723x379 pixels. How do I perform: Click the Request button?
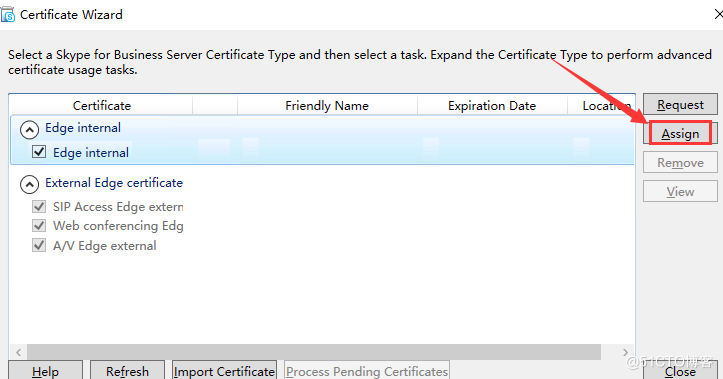click(x=680, y=105)
